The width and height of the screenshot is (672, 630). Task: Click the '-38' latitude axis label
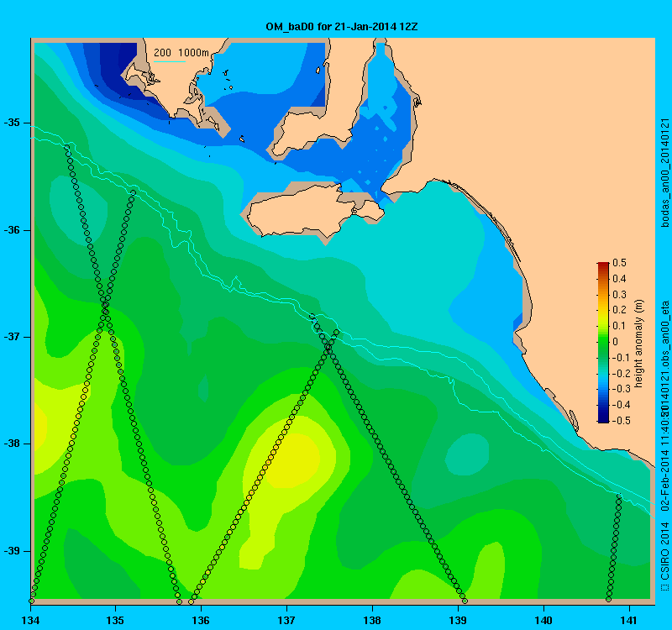tap(11, 444)
